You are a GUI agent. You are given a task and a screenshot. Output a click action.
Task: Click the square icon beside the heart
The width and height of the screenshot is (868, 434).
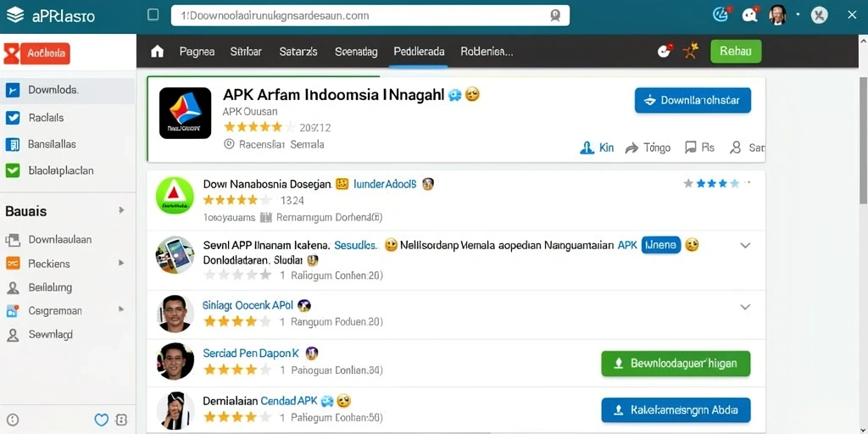pos(121,420)
